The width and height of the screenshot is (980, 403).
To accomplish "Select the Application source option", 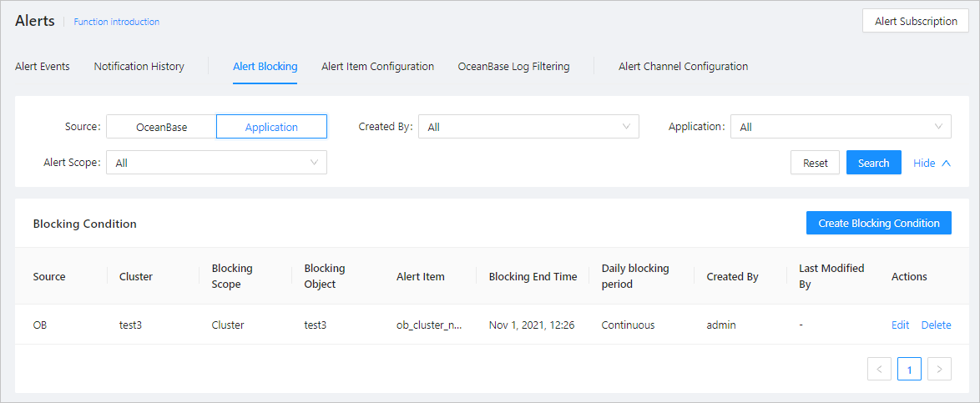I will click(x=271, y=127).
